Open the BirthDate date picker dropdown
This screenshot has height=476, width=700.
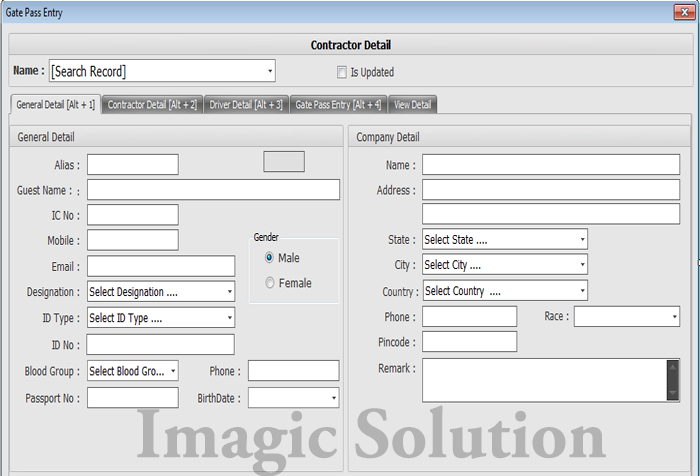pyautogui.click(x=334, y=398)
